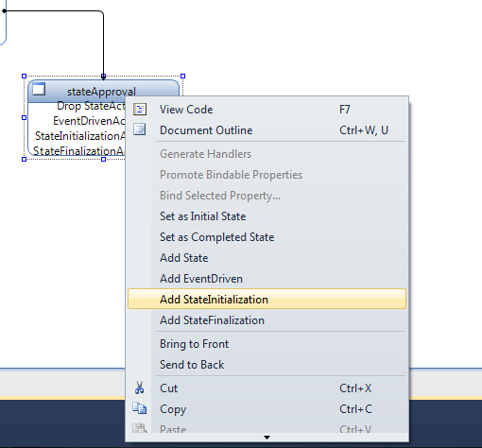The image size is (482, 448).
Task: Choose Add StateFinalization option
Action: [267, 320]
